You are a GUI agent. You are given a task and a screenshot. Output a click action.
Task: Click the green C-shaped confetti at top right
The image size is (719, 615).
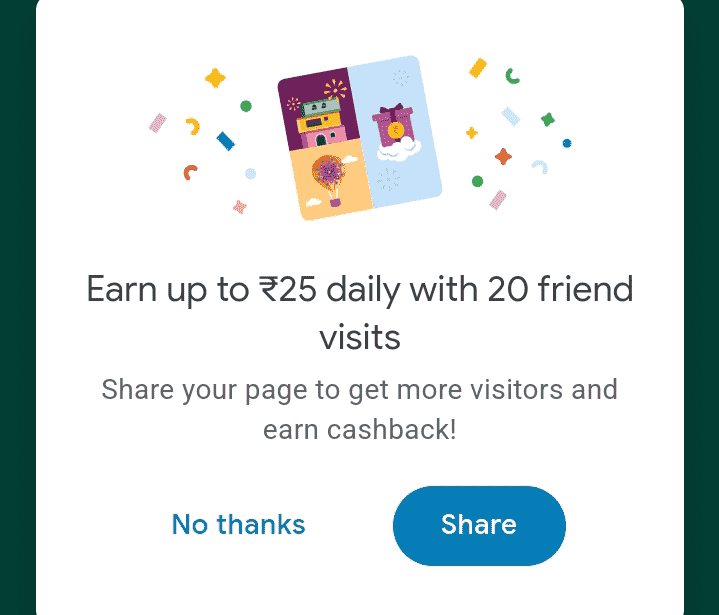513,75
